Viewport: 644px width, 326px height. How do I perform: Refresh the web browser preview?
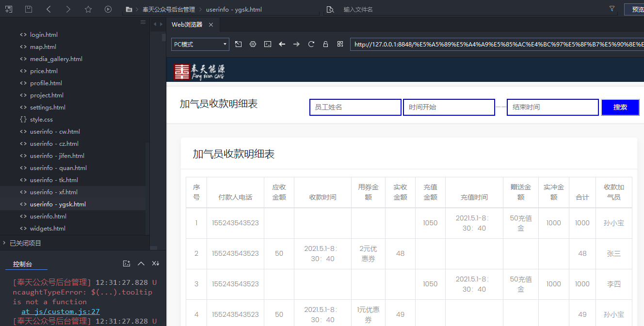coord(311,44)
